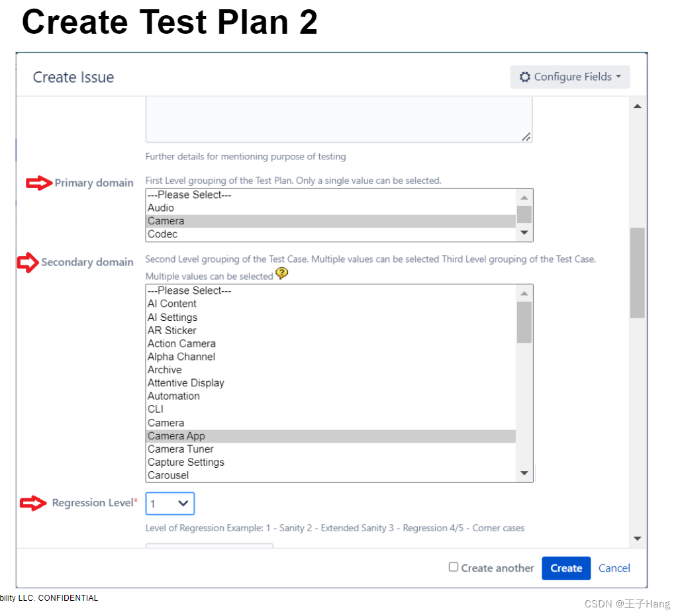The height and width of the screenshot is (616, 680).
Task: Click Primary domain list down arrow
Action: (x=524, y=233)
